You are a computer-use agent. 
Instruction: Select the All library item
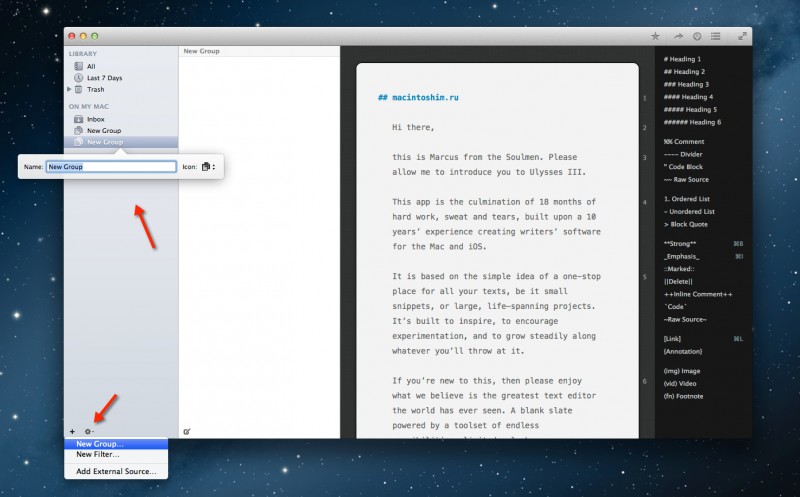point(91,66)
